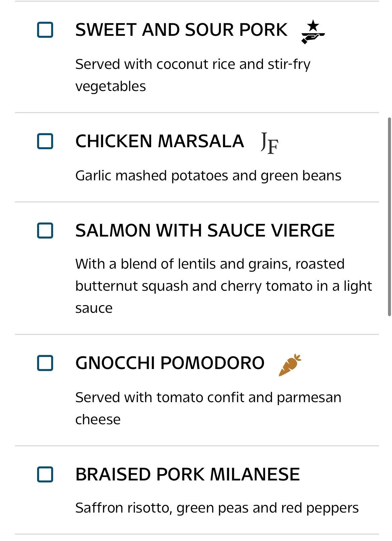Tap the Salmon with Sauce Vierge heading
The height and width of the screenshot is (541, 392).
pos(205,231)
